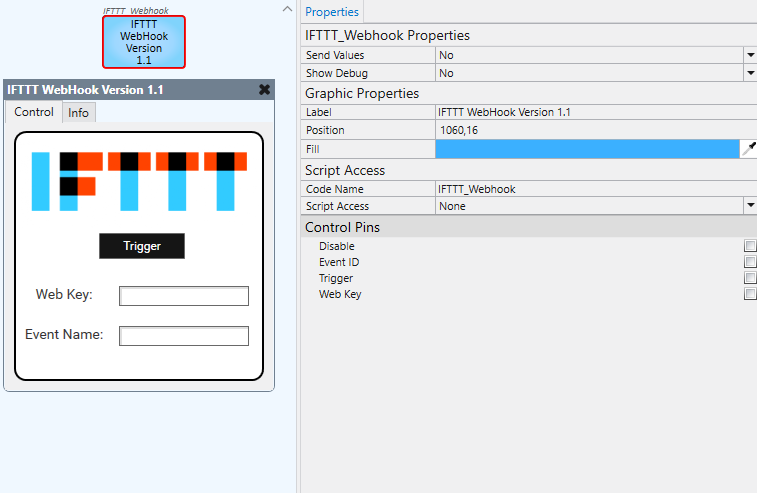Enable the Event ID control pin checkbox
Screen dimensions: 757x493
pos(750,262)
